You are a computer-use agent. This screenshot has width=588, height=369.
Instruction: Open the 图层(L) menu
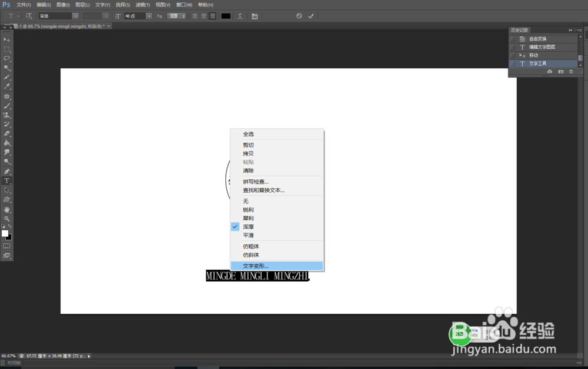82,5
